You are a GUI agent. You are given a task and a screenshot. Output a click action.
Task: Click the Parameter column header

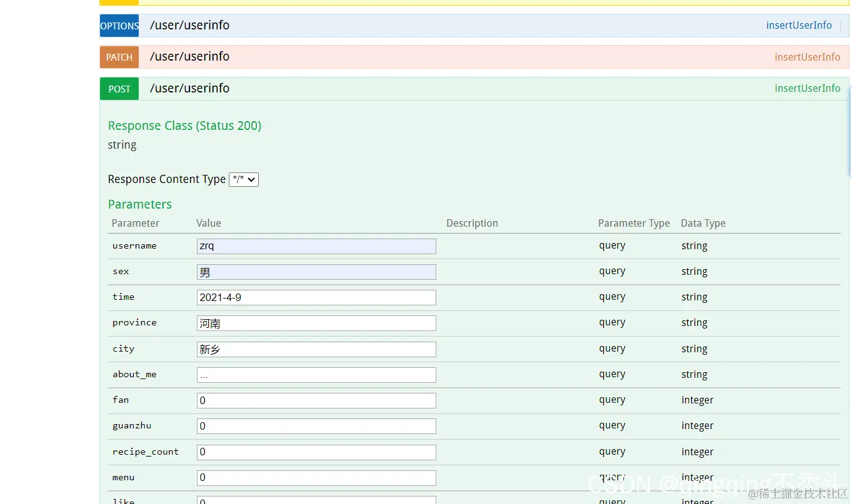[136, 224]
